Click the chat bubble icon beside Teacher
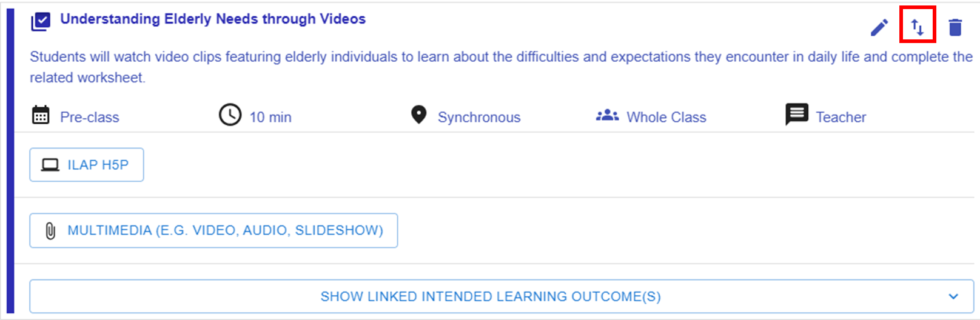 point(796,114)
